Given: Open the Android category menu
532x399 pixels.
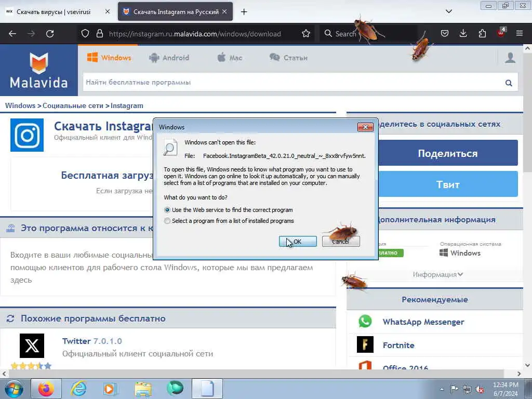Looking at the screenshot, I should pyautogui.click(x=169, y=58).
